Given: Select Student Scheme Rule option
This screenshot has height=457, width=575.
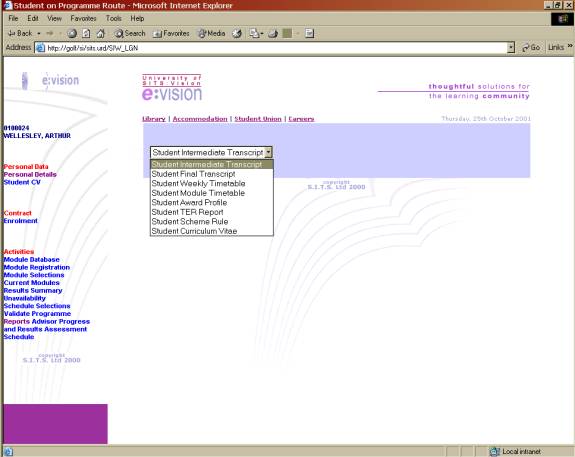Looking at the screenshot, I should (212, 222).
